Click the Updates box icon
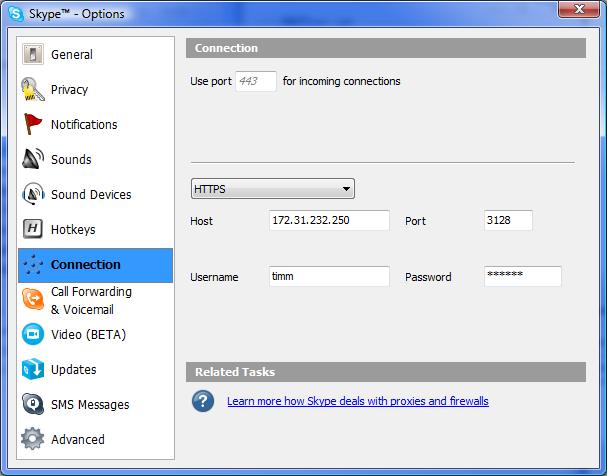The height and width of the screenshot is (476, 608). click(x=33, y=369)
